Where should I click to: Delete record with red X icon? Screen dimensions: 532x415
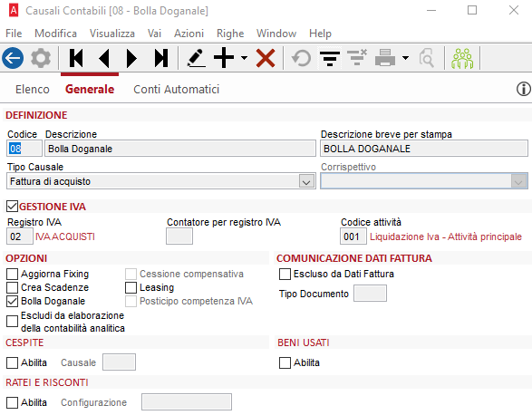(266, 58)
